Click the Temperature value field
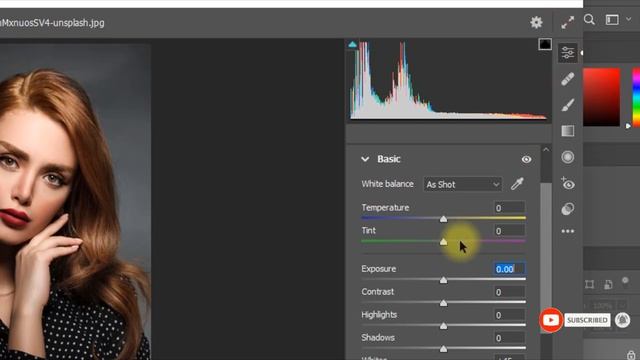Screen dimensions: 640x360 pos(509,208)
